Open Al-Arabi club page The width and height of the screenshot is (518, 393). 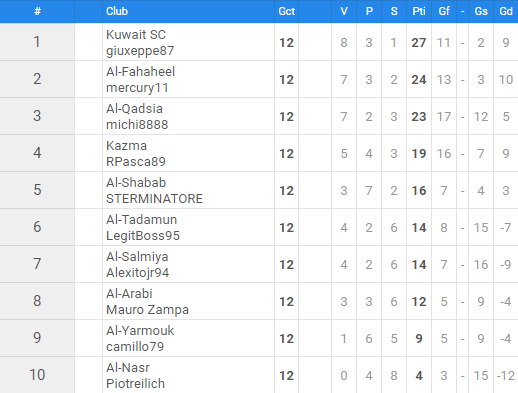point(129,294)
